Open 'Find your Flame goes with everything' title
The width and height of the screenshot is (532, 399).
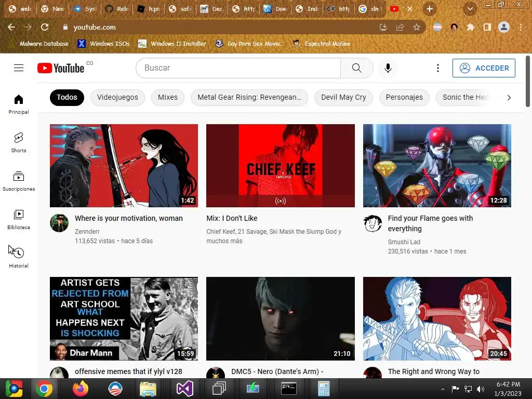pyautogui.click(x=430, y=223)
